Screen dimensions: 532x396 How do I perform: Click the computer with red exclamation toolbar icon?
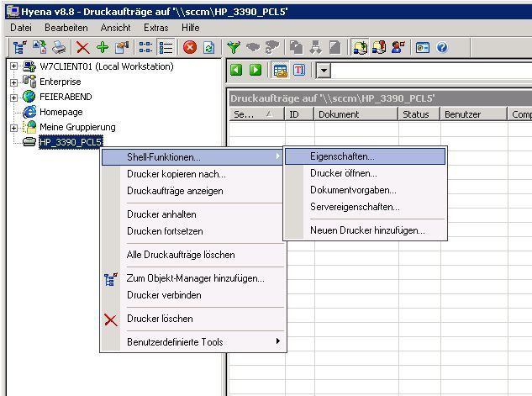pyautogui.click(x=379, y=48)
